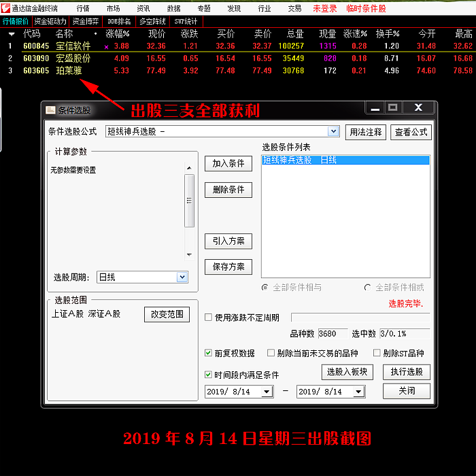This screenshot has width=476, height=476.
Task: Open the 行业 menu
Action: point(265,8)
